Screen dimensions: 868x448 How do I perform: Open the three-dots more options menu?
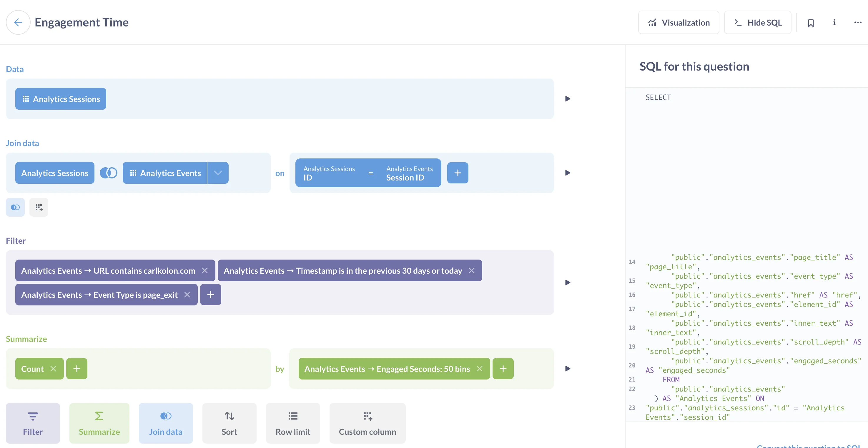click(857, 23)
